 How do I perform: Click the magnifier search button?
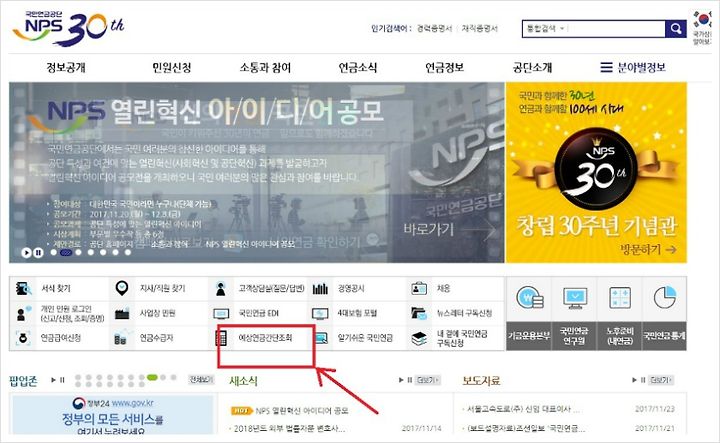click(675, 29)
